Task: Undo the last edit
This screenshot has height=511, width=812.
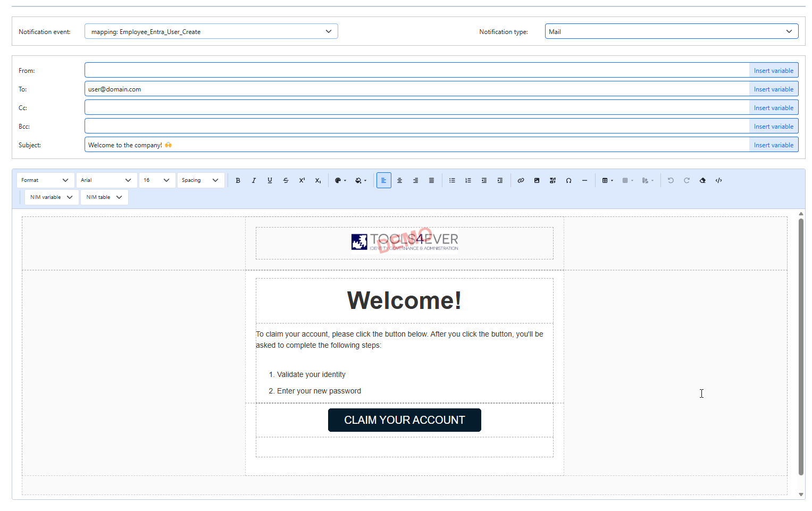Action: 671,180
